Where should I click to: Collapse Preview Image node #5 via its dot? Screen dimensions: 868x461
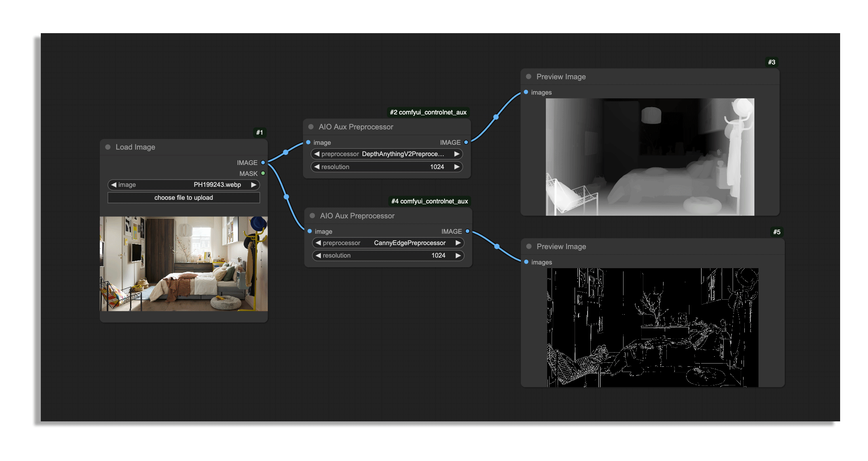point(529,247)
